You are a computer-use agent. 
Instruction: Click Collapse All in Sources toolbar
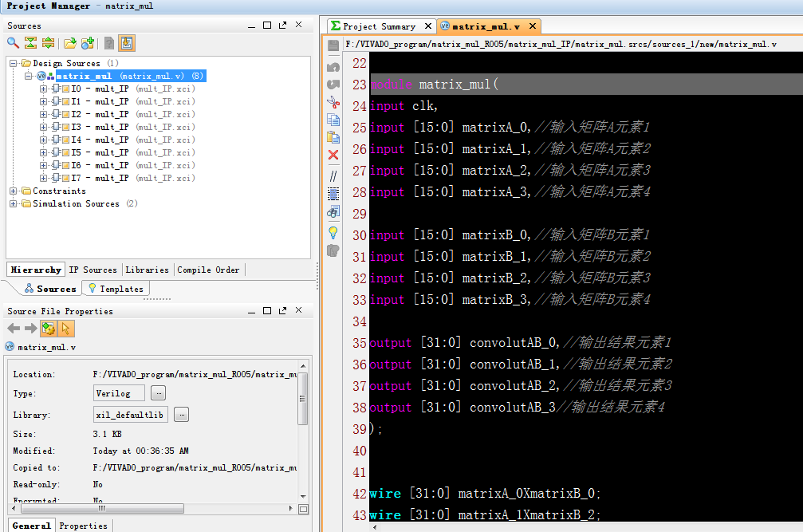coord(30,43)
